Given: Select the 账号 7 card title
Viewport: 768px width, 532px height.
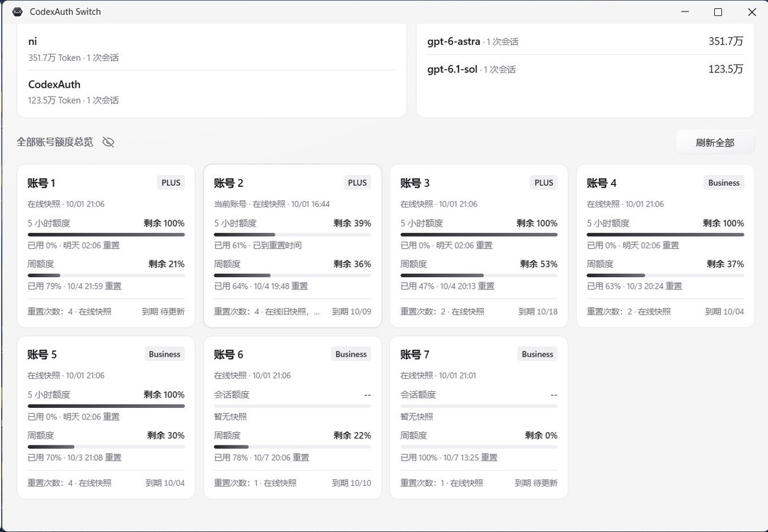Looking at the screenshot, I should (x=415, y=355).
